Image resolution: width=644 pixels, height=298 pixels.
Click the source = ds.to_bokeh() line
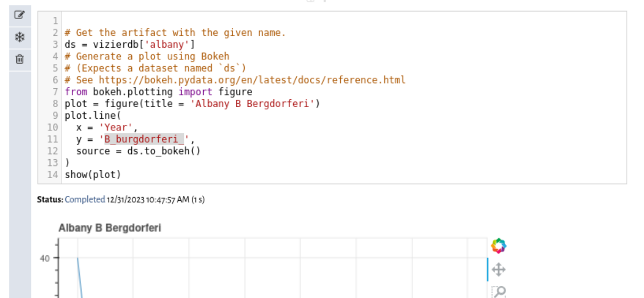(138, 151)
